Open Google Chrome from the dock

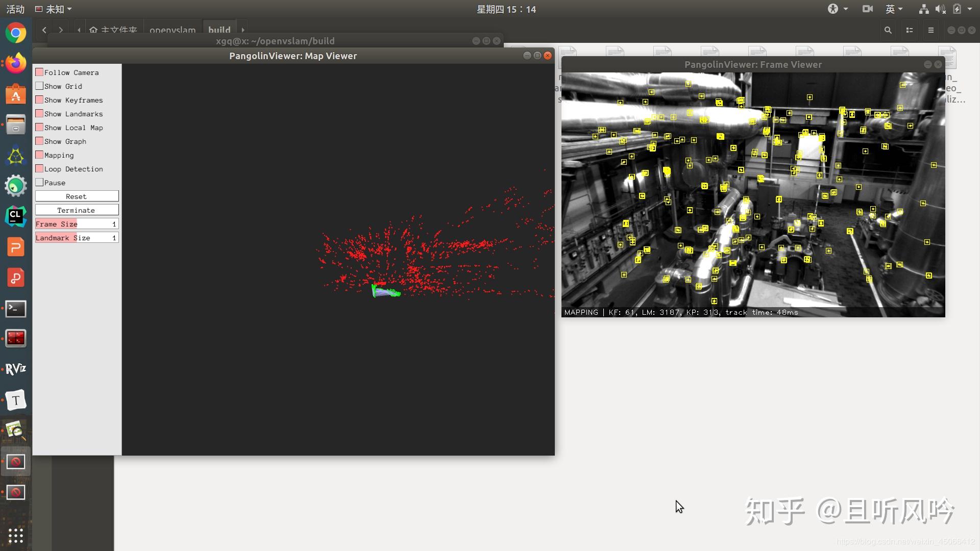16,34
